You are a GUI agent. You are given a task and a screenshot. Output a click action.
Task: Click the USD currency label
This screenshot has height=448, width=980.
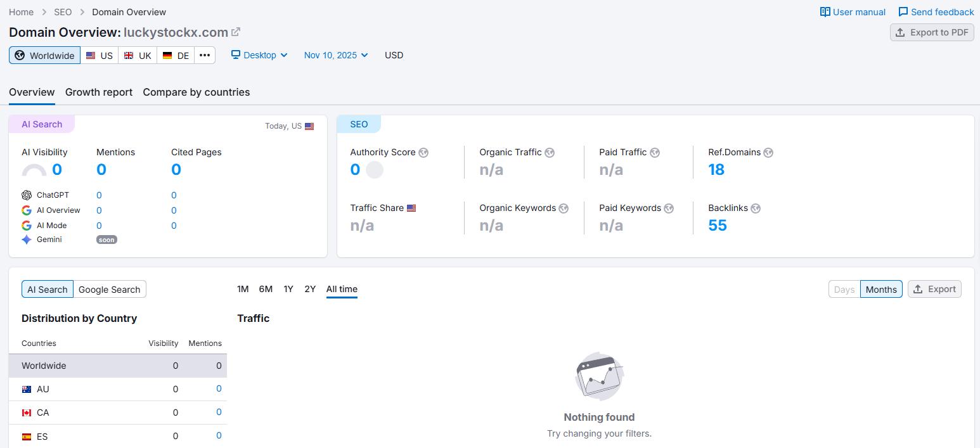click(394, 55)
